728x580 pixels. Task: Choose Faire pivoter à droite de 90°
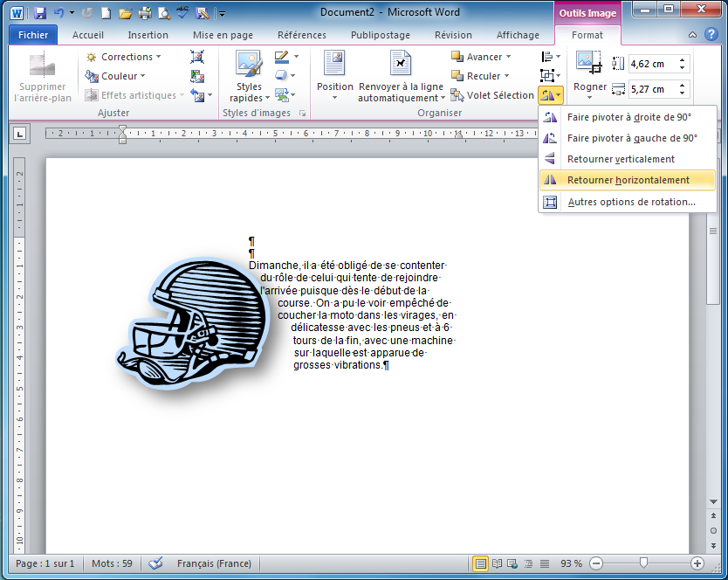[x=628, y=117]
